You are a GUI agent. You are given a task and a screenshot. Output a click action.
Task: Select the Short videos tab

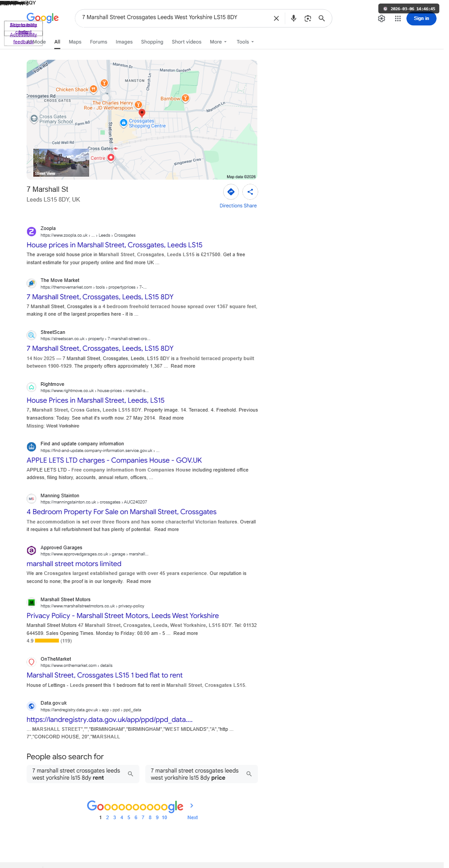186,42
